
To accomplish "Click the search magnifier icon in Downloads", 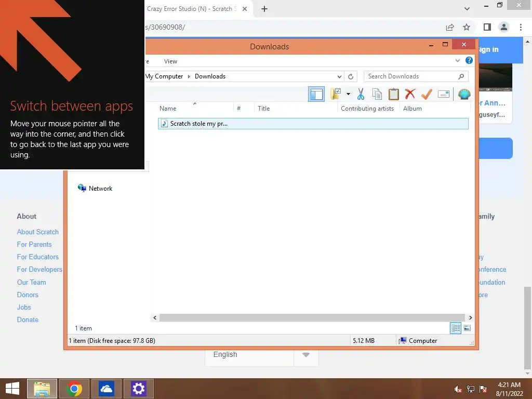I will coord(461,76).
